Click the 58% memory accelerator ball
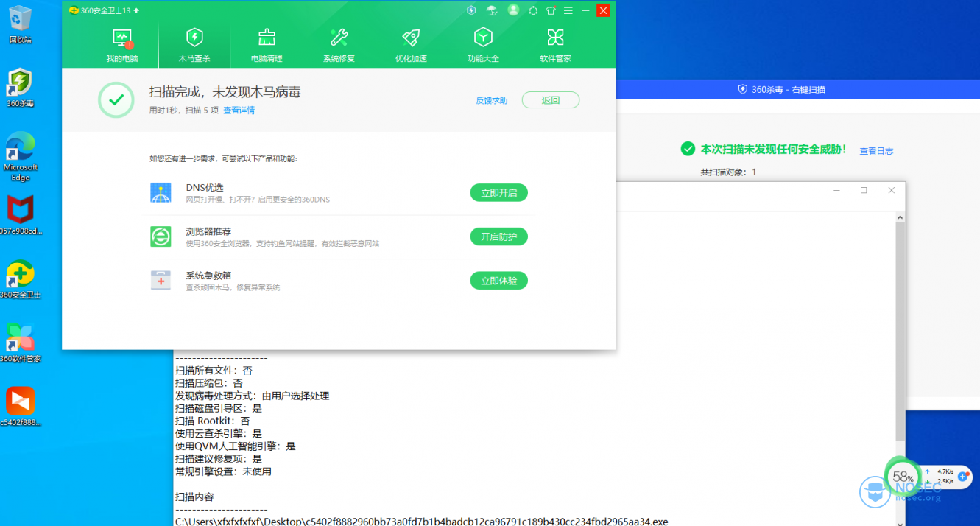The image size is (980, 526). [x=903, y=477]
